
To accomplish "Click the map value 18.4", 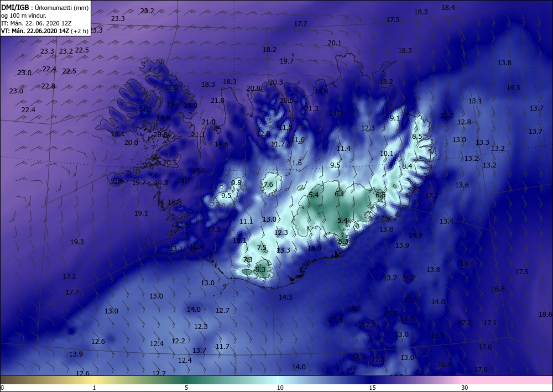I will point(448,7).
